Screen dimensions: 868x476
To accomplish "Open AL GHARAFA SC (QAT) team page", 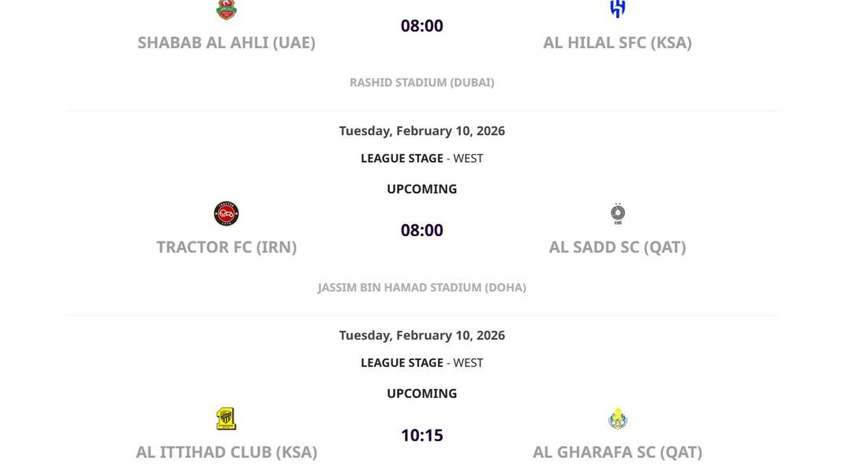I will click(617, 452).
